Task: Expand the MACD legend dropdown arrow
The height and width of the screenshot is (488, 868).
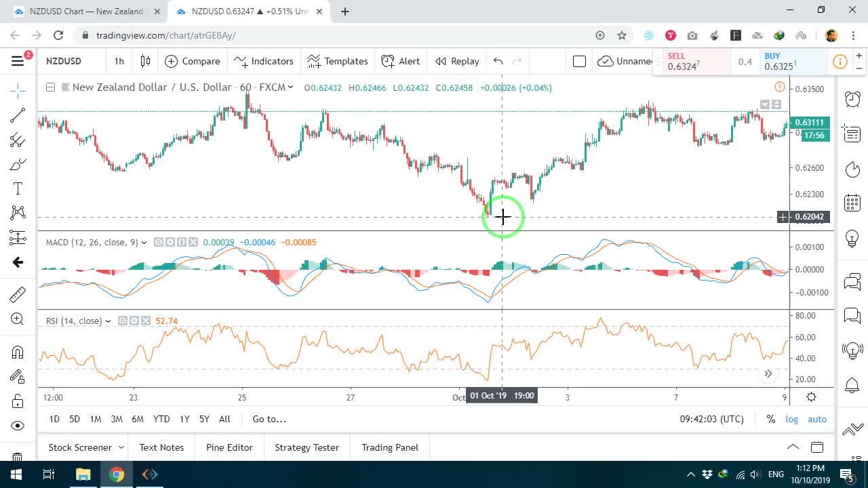Action: pyautogui.click(x=144, y=243)
